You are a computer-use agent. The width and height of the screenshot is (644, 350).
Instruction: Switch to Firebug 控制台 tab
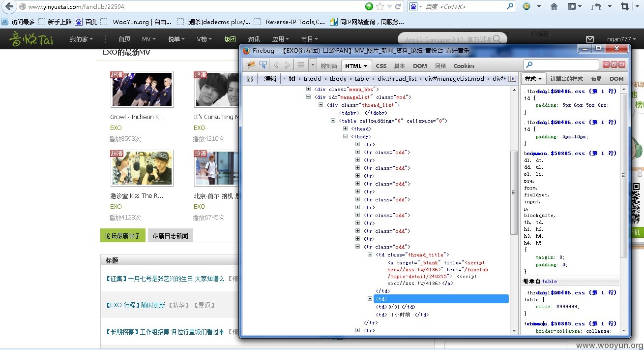(x=329, y=65)
